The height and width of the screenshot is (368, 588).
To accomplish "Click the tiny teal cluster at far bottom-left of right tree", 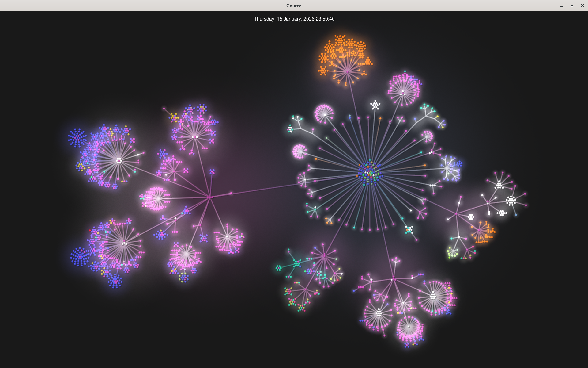I will [x=278, y=268].
